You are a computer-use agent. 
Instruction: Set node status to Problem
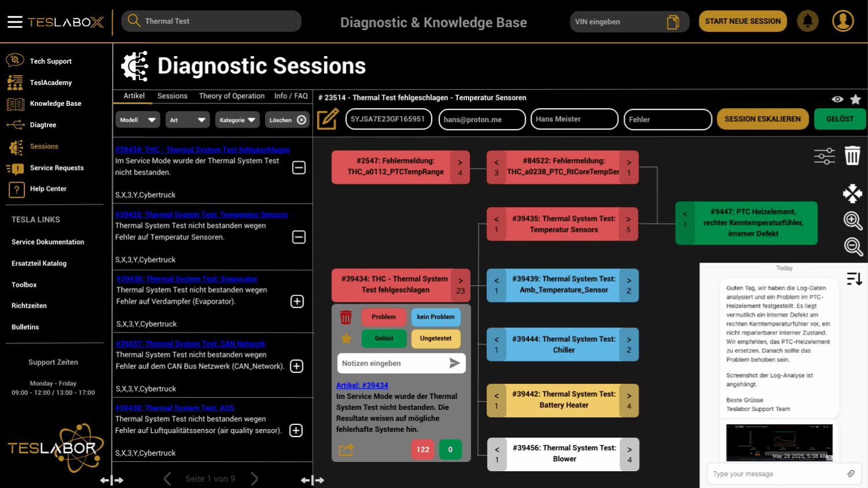click(x=384, y=317)
